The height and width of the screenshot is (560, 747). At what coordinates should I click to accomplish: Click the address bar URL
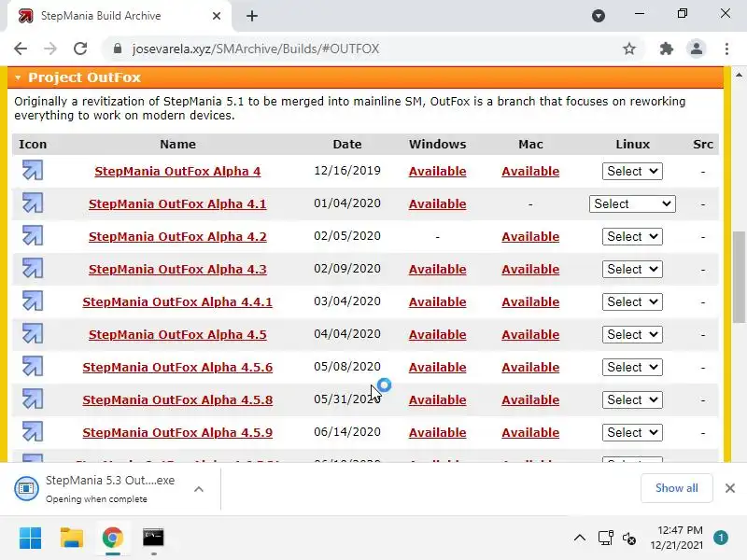point(256,49)
